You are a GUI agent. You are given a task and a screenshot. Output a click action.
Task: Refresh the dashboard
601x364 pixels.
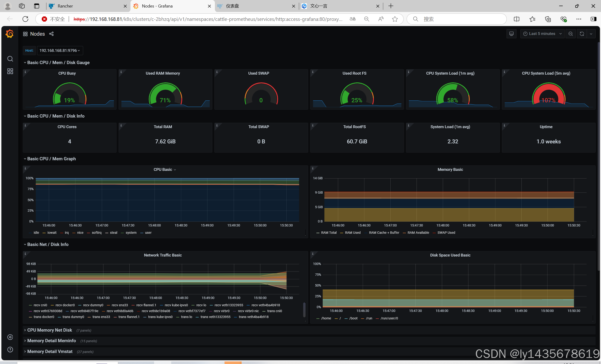582,34
